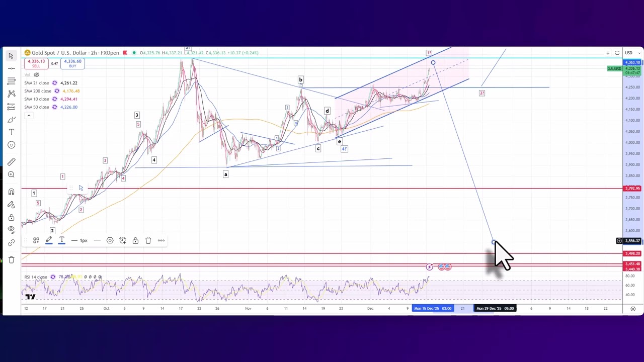Viewport: 644px width, 362px height.
Task: Click the '2?' wave label box
Action: pyautogui.click(x=482, y=94)
